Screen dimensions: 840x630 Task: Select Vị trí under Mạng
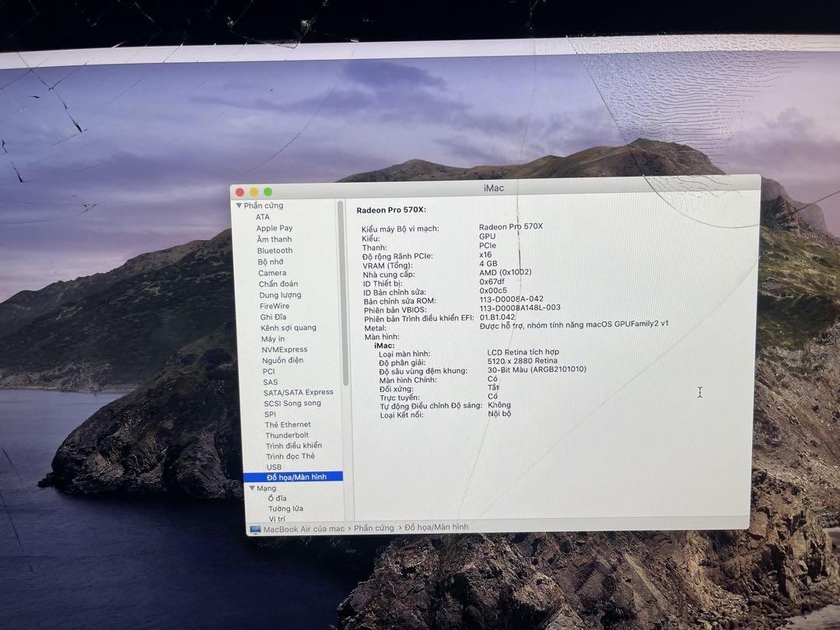pos(278,519)
